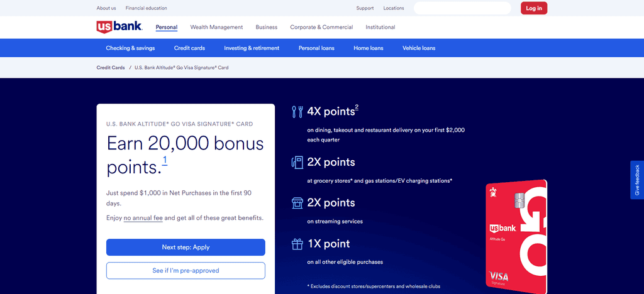Open the Vehicle loans menu
This screenshot has height=294, width=644.
tap(418, 48)
